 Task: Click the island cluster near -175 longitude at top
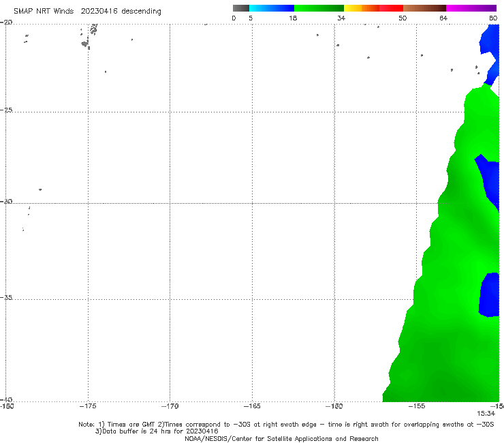coord(89,36)
